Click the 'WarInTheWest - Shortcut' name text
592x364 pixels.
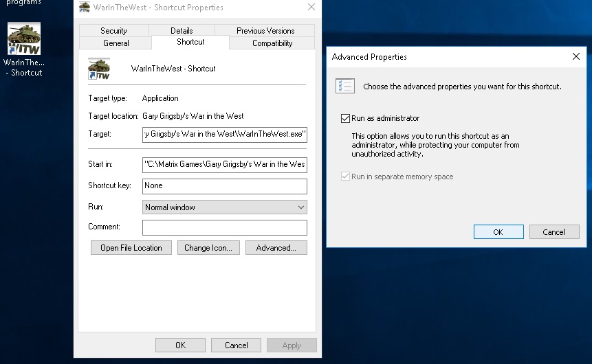coord(173,69)
